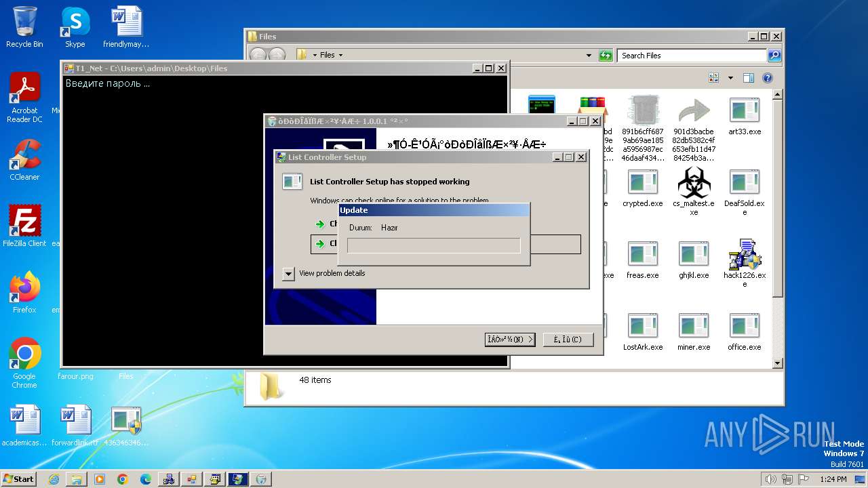The height and width of the screenshot is (488, 868).
Task: Select the academicas Word document on desktop
Action: (x=24, y=425)
